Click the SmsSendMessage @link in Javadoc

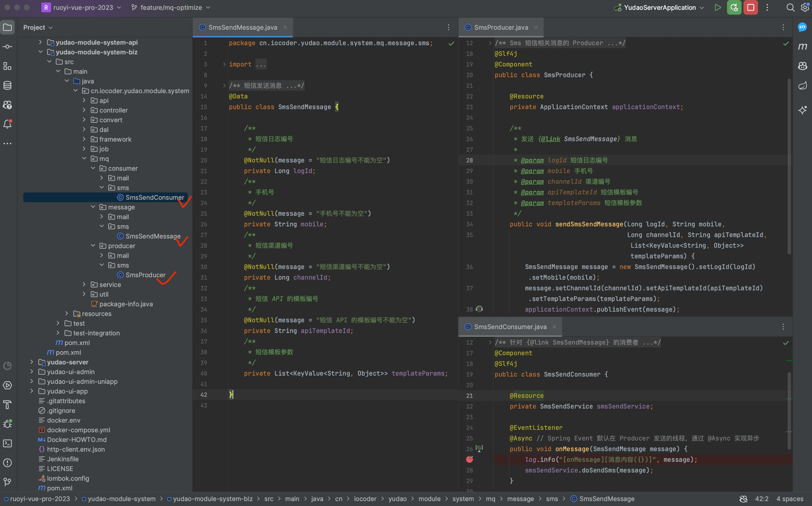(x=591, y=139)
